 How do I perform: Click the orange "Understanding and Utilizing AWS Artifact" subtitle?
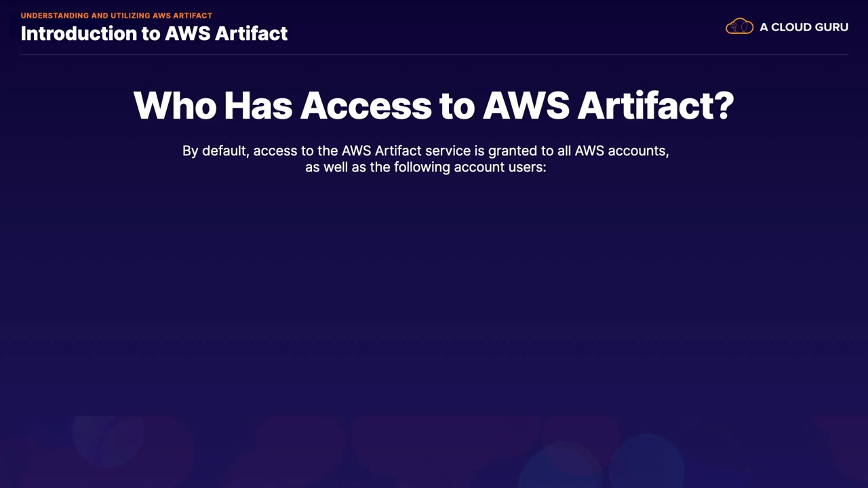click(x=116, y=16)
